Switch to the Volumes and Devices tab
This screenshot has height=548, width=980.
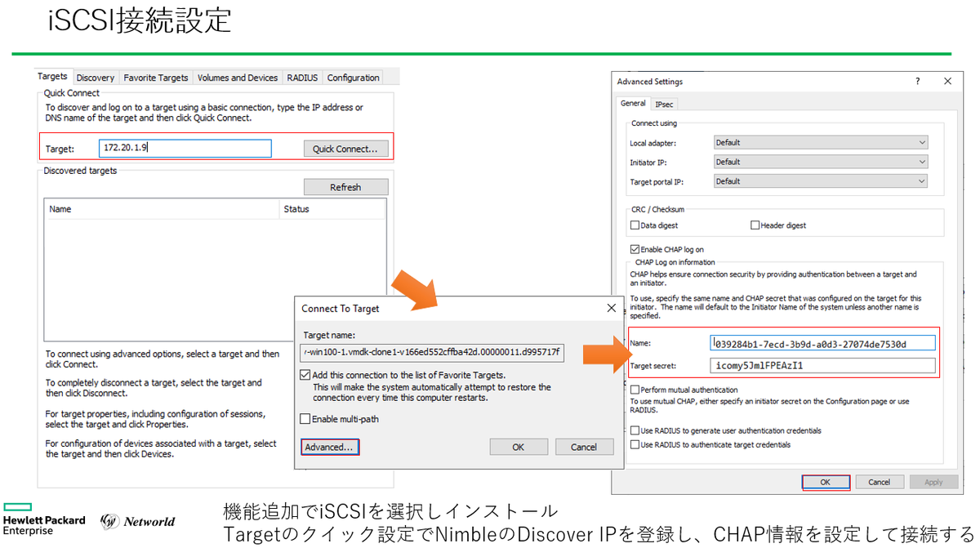tap(237, 77)
